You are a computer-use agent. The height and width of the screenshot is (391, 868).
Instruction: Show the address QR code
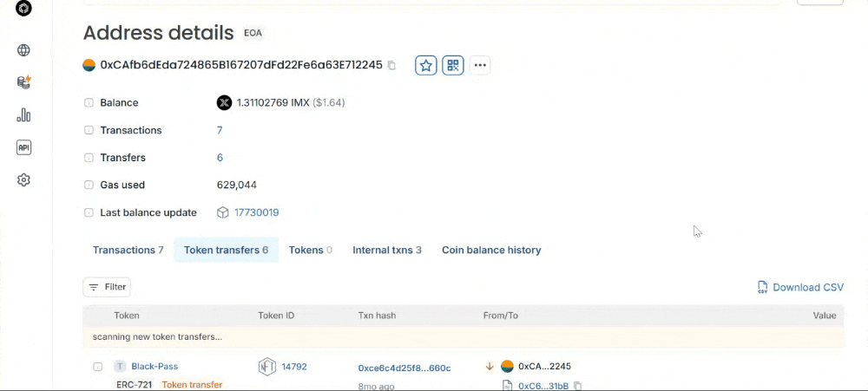[453, 65]
